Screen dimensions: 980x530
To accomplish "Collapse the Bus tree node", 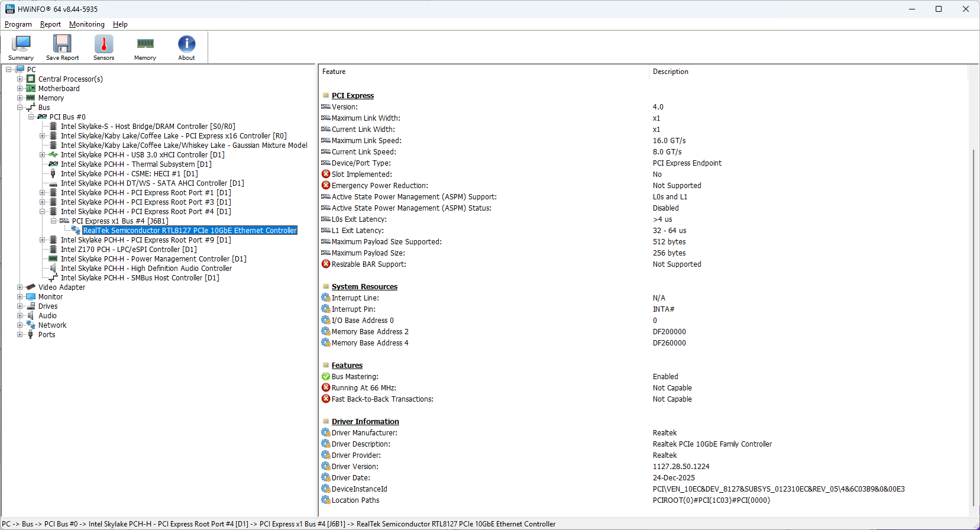I will coord(20,108).
